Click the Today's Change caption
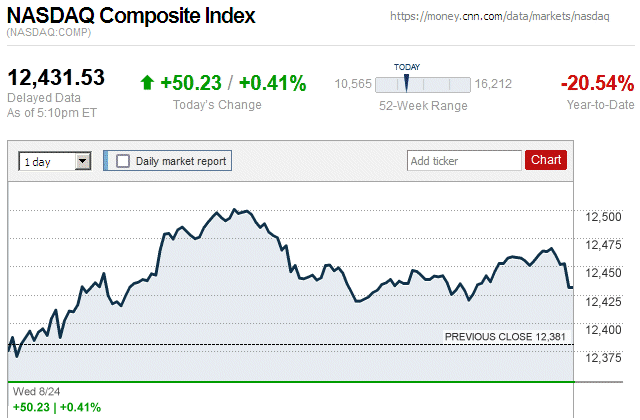Image resolution: width=640 pixels, height=420 pixels. pyautogui.click(x=216, y=105)
